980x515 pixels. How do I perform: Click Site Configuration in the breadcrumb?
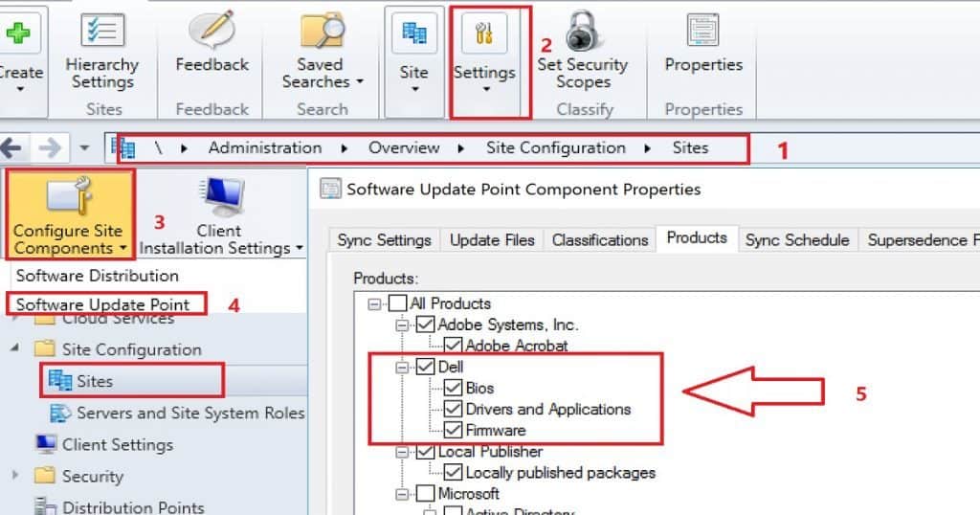[x=556, y=148]
